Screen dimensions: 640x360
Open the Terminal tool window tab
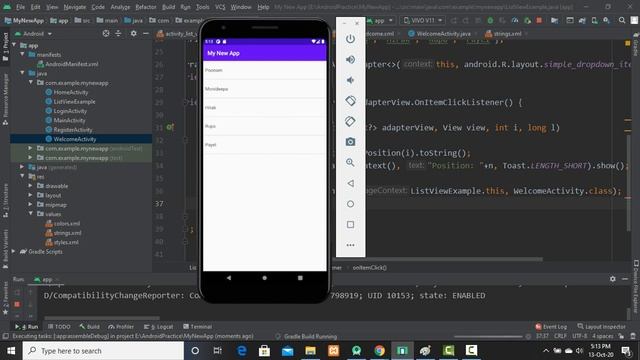(x=198, y=327)
